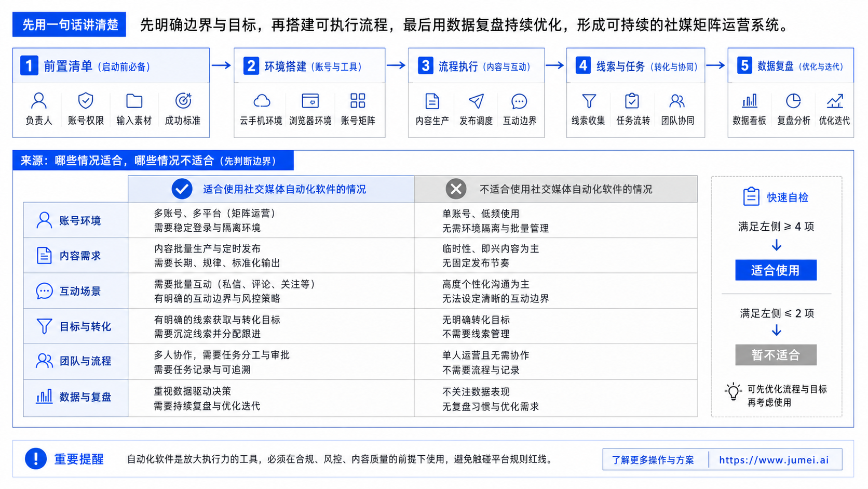Image resolution: width=868 pixels, height=489 pixels.
Task: Click the 团队与流程 row people icon
Action: click(44, 361)
